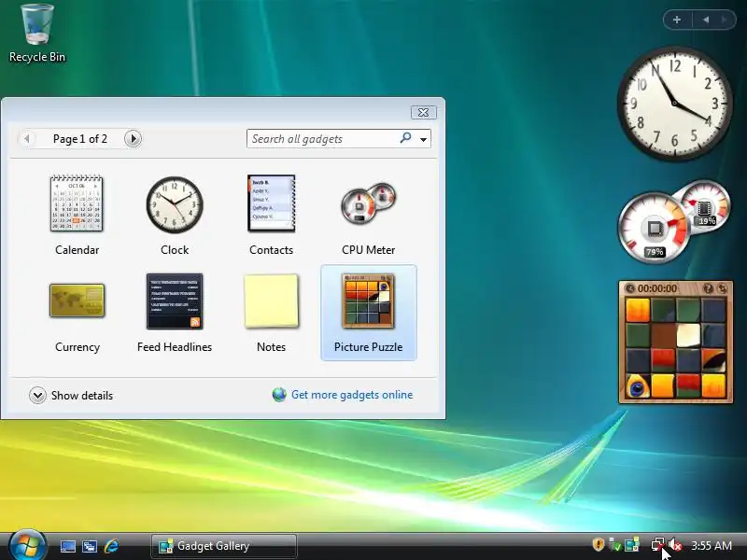
Task: Click the CPU Meter gadget showing 79%
Action: tap(654, 229)
